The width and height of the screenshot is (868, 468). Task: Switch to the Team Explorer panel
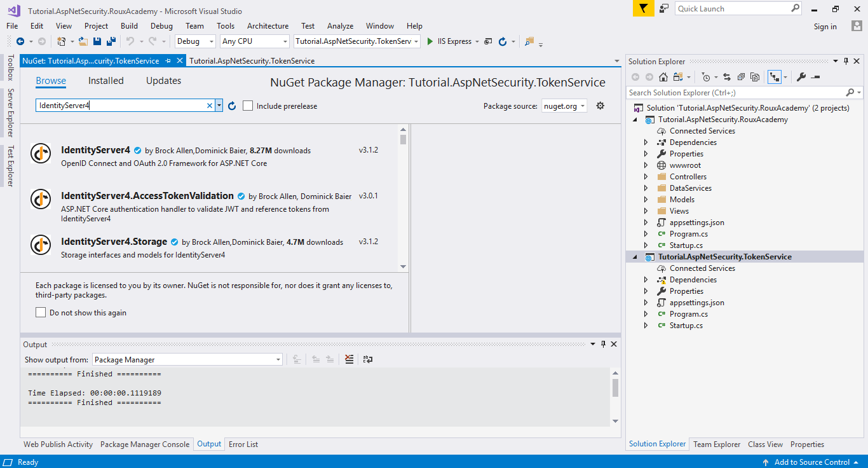717,444
